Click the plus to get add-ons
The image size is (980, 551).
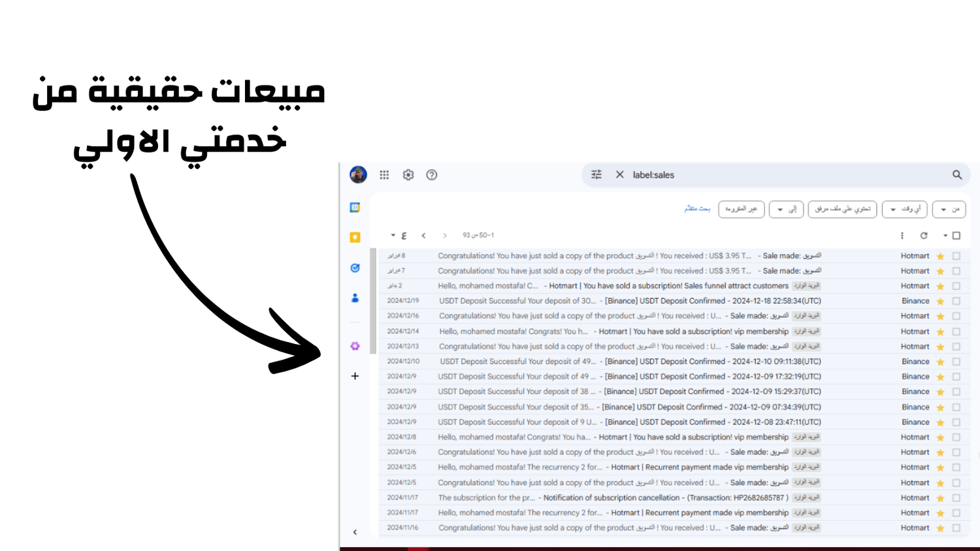coord(355,376)
